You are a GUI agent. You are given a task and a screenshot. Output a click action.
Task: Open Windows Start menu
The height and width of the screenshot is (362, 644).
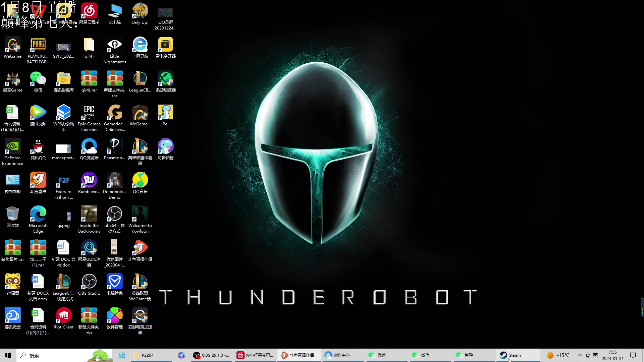pos(8,355)
